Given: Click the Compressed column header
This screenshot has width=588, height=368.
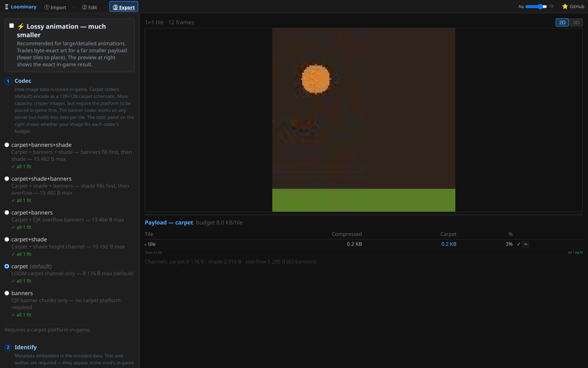Looking at the screenshot, I should pos(347,234).
